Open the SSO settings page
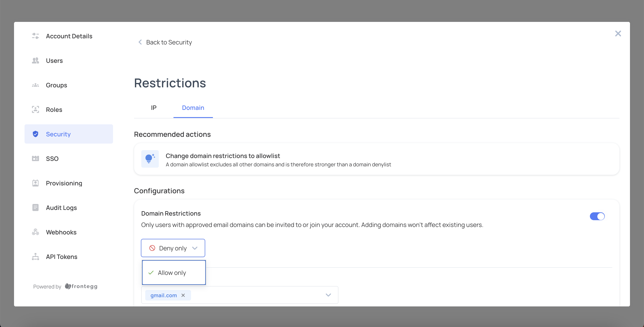This screenshot has height=327, width=644. [x=52, y=159]
